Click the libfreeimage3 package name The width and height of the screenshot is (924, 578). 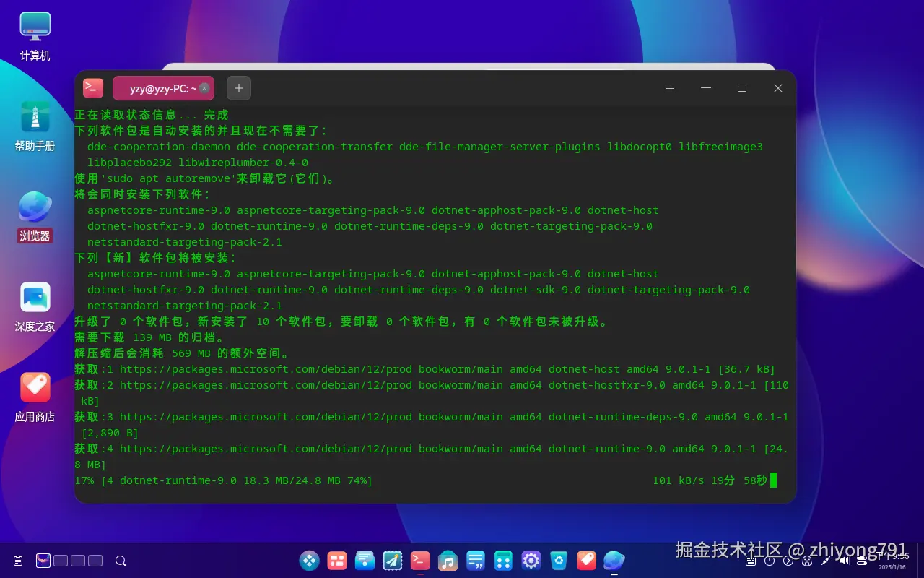720,147
